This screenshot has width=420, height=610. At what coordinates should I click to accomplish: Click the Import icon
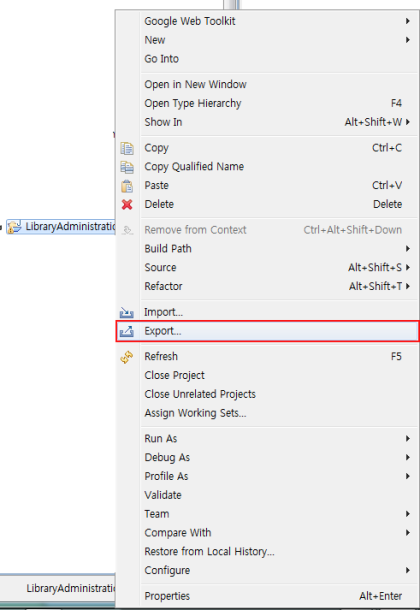pyautogui.click(x=127, y=312)
